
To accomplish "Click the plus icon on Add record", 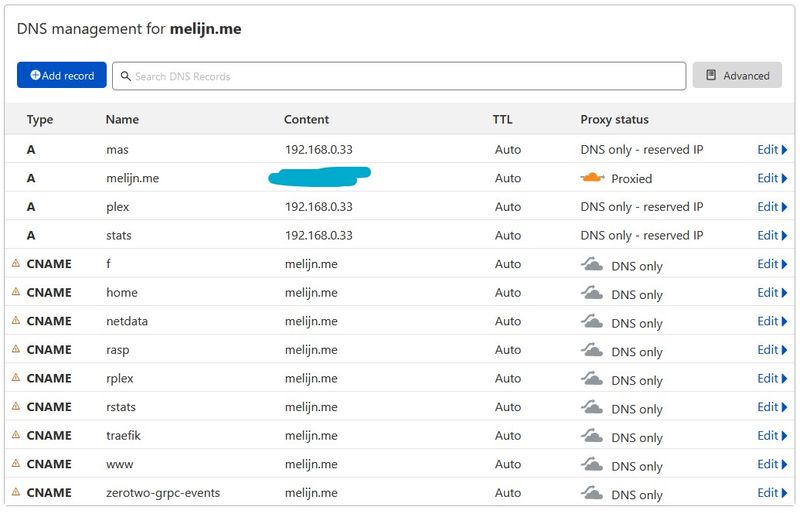I will tap(35, 75).
